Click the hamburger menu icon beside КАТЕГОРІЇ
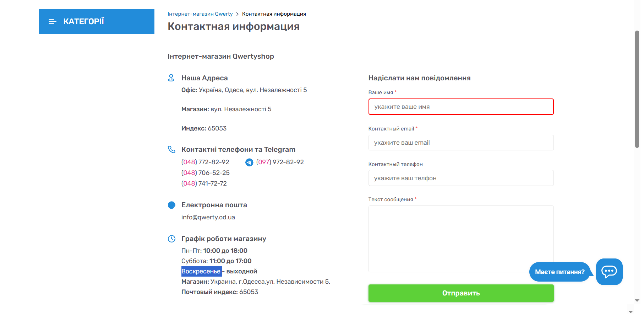 (x=53, y=22)
